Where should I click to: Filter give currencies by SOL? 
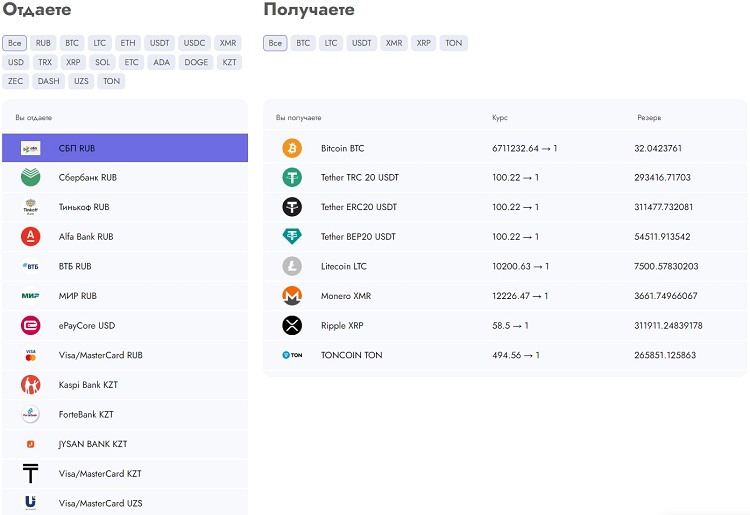pyautogui.click(x=102, y=62)
